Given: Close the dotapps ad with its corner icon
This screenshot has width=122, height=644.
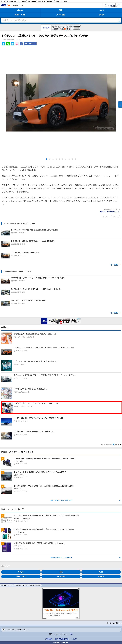Looking at the screenshot, I should click(x=79, y=589).
